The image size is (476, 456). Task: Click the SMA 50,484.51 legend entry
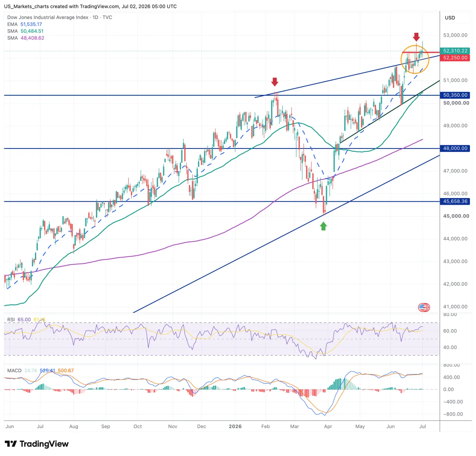tap(25, 31)
